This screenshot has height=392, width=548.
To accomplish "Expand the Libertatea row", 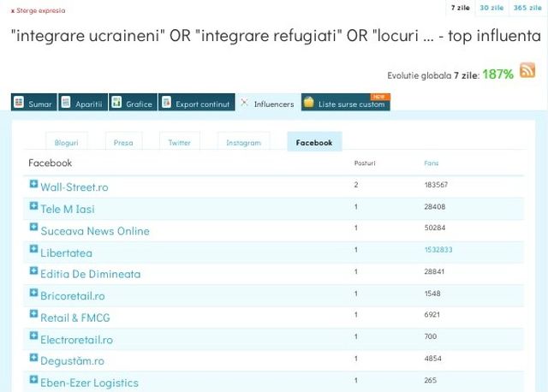I will 33,249.
